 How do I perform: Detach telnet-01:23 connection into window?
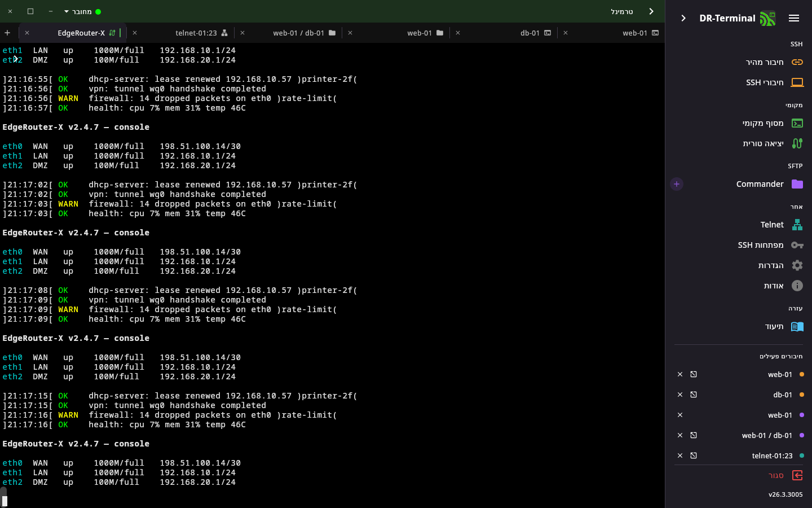click(694, 456)
